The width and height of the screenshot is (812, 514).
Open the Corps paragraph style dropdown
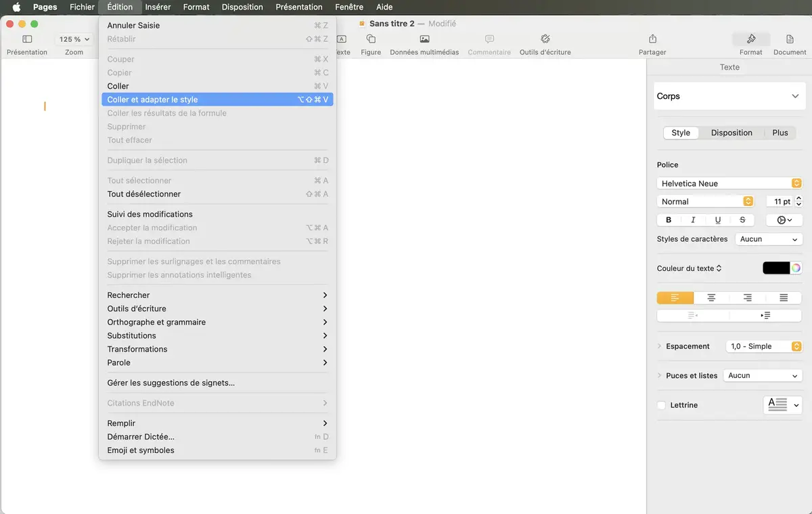(x=729, y=96)
